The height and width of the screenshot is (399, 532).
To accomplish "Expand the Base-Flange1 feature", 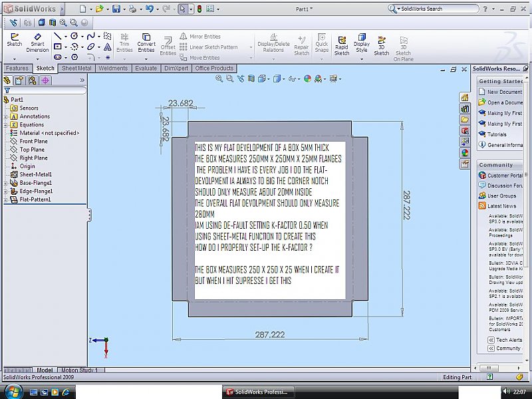I will coord(5,183).
